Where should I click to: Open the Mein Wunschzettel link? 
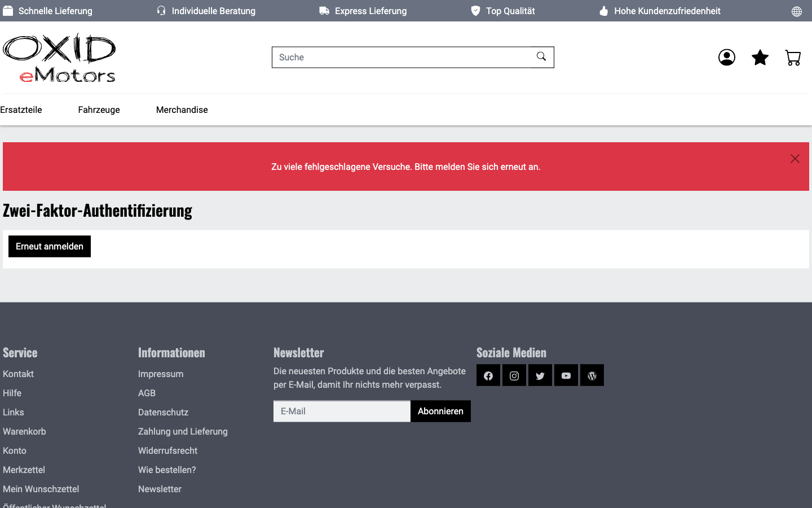pyautogui.click(x=41, y=489)
